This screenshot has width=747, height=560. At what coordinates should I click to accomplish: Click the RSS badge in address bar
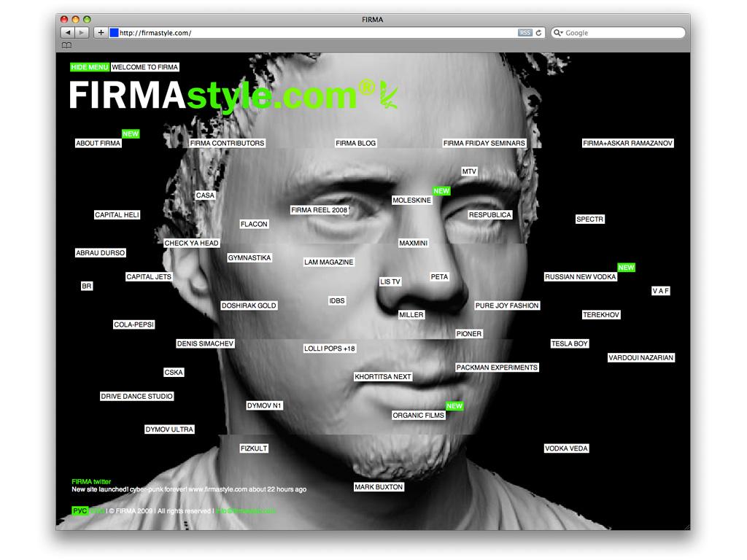click(525, 32)
